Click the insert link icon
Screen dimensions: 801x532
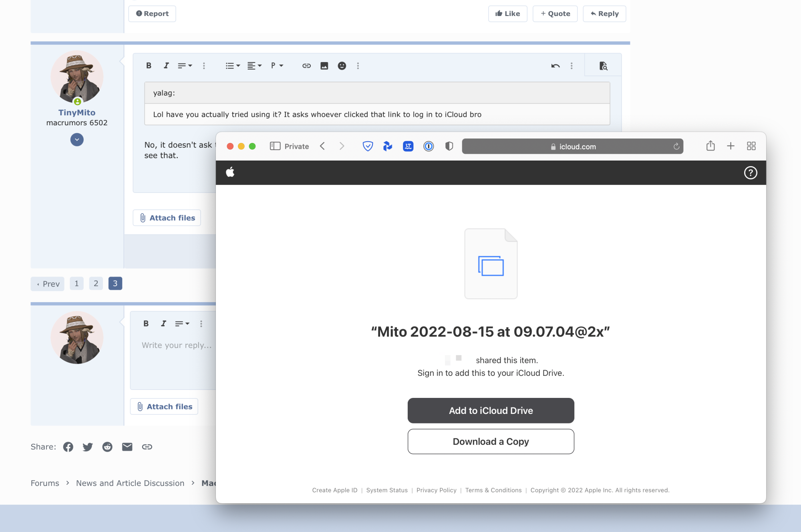tap(306, 66)
